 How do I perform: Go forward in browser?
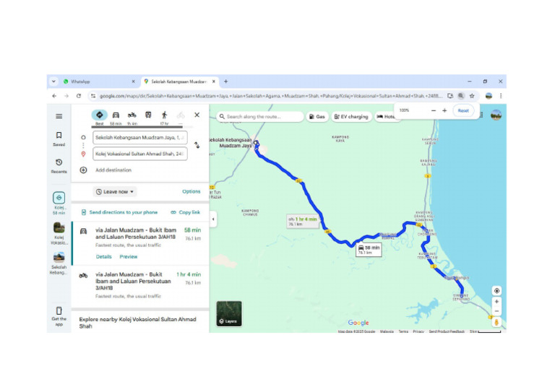coord(66,96)
